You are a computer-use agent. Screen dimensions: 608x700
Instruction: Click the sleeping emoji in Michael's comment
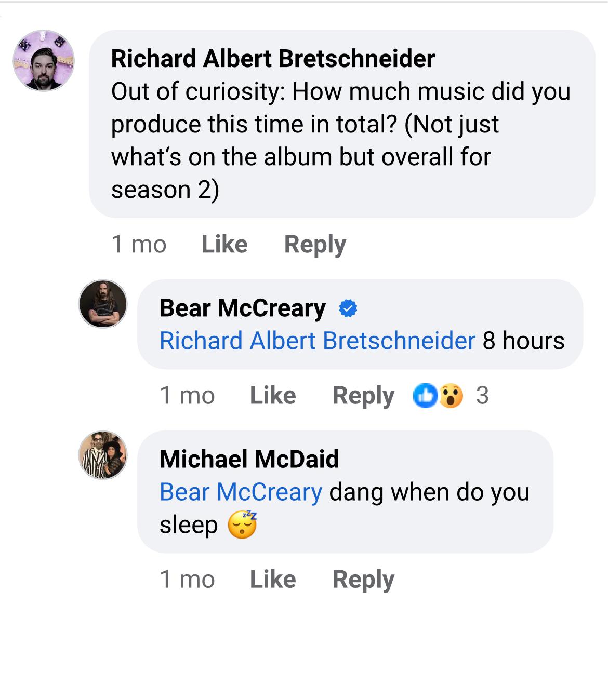242,525
